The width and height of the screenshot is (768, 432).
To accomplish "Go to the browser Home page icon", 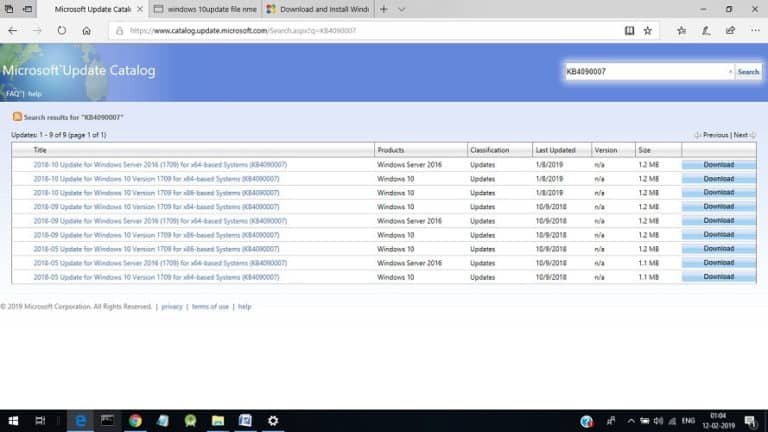I will coord(87,31).
